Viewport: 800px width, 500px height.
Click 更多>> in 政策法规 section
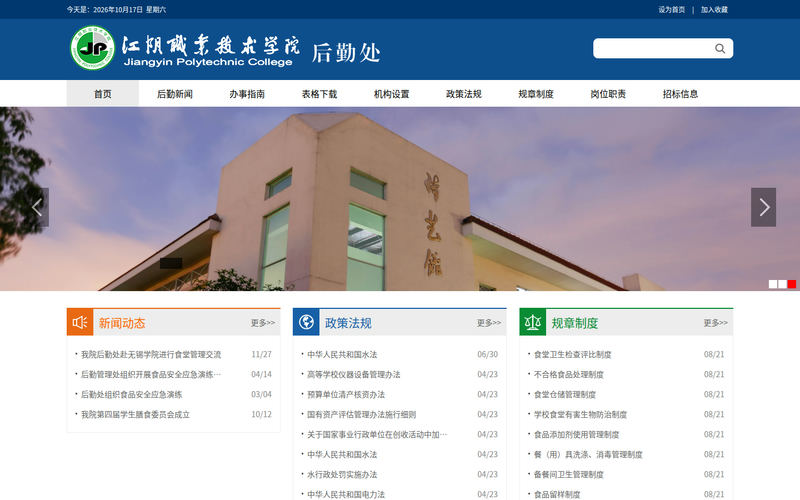pyautogui.click(x=489, y=323)
